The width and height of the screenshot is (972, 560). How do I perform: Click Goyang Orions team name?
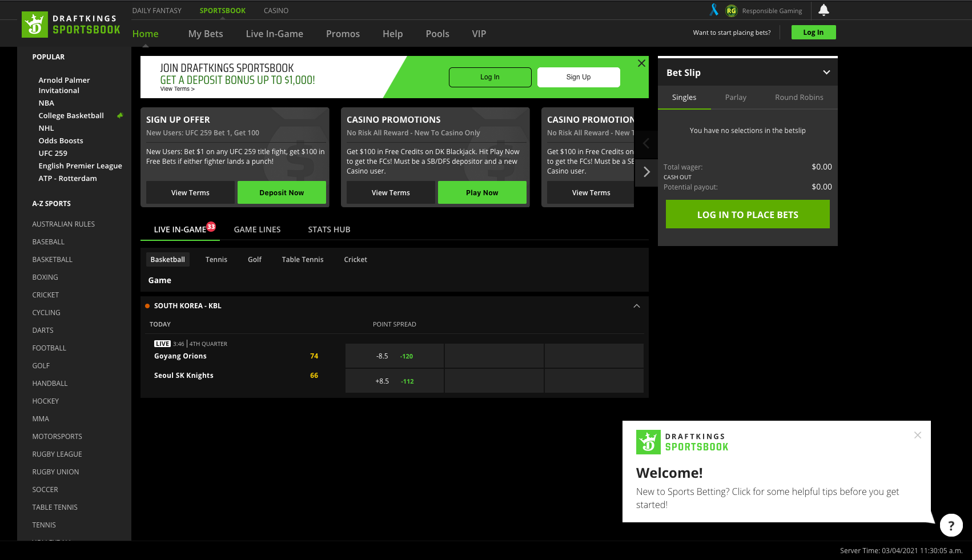coord(180,356)
